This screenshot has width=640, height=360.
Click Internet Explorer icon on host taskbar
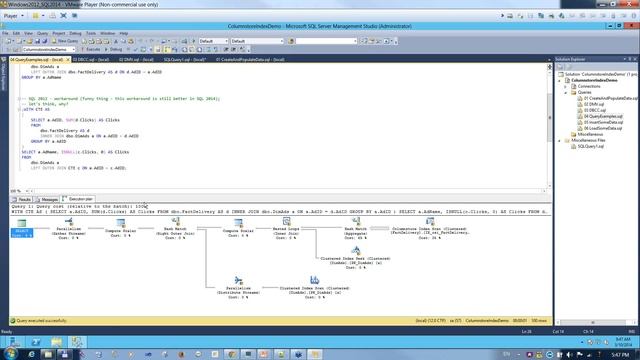click(x=31, y=354)
